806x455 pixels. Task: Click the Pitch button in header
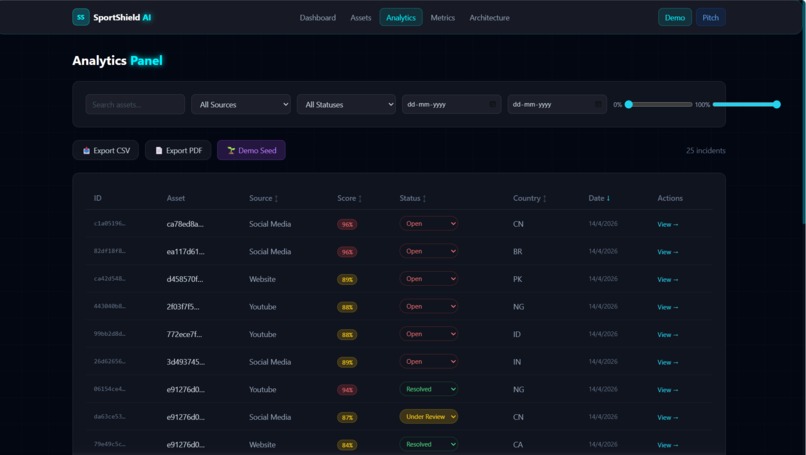[x=710, y=17]
